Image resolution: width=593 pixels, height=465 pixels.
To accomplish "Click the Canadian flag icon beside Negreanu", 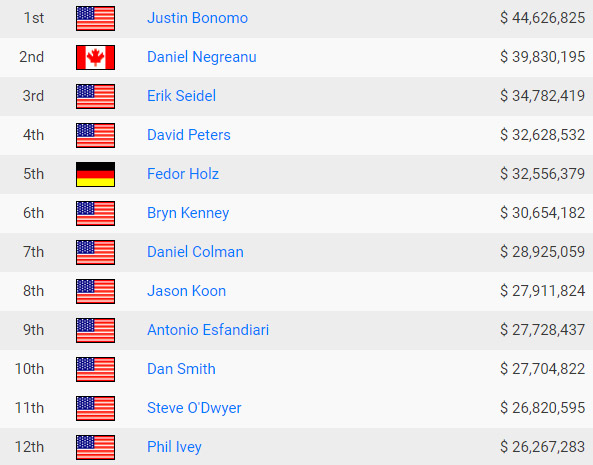I will click(x=95, y=57).
